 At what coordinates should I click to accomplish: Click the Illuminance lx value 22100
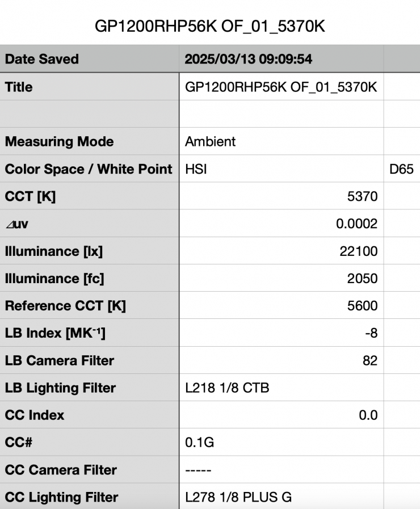pyautogui.click(x=359, y=251)
